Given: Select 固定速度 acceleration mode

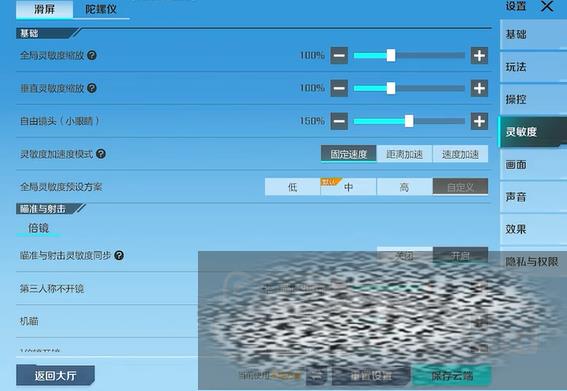Looking at the screenshot, I should (x=349, y=154).
